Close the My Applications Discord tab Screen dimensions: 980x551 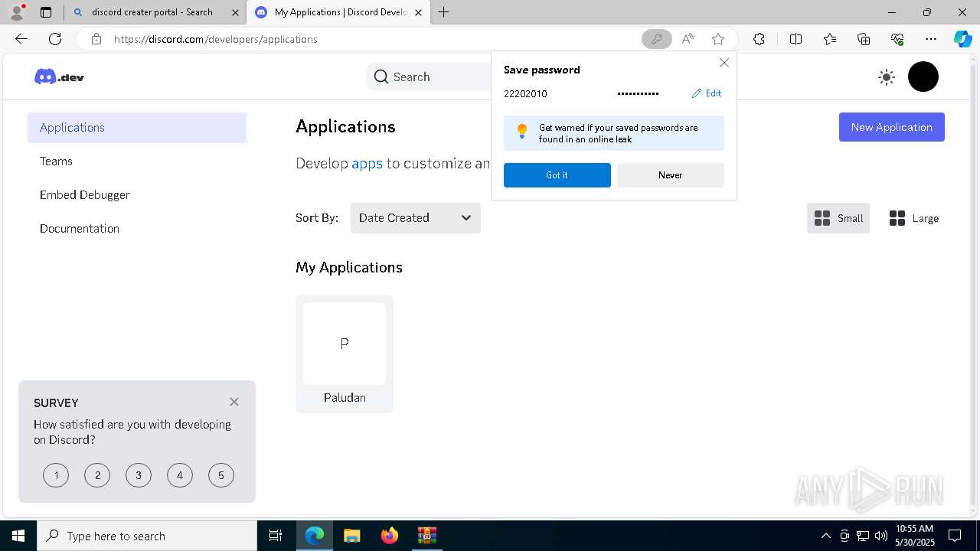pos(418,12)
